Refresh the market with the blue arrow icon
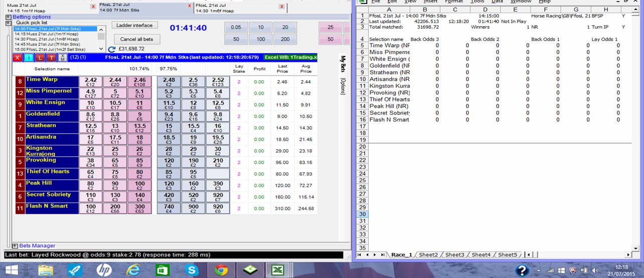This screenshot has width=644, height=278. point(111,49)
